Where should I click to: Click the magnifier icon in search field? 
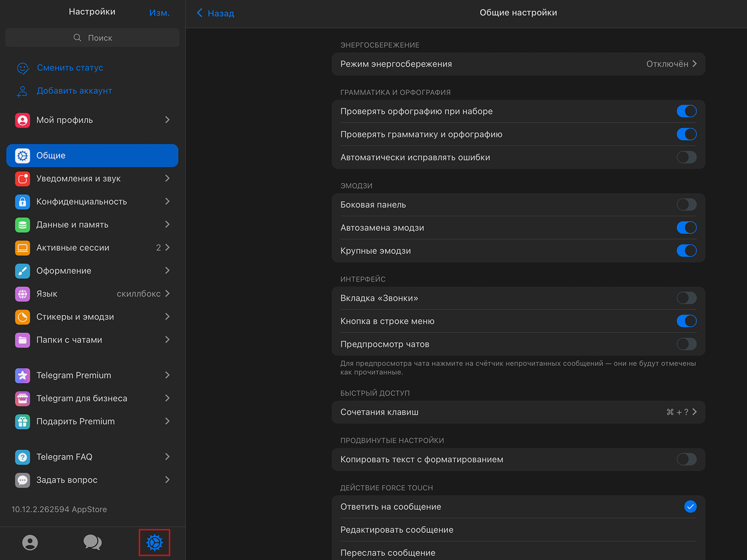click(77, 38)
